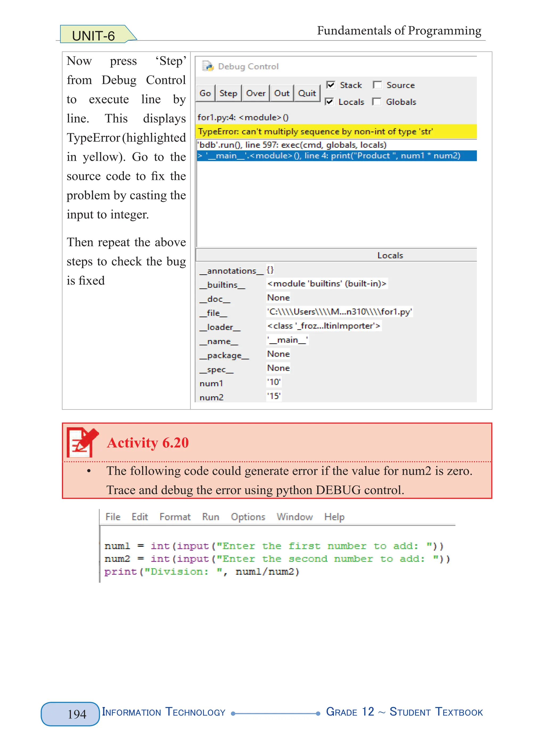Click the __name__ '__main__' value
The width and height of the screenshot is (545, 756).
(287, 340)
